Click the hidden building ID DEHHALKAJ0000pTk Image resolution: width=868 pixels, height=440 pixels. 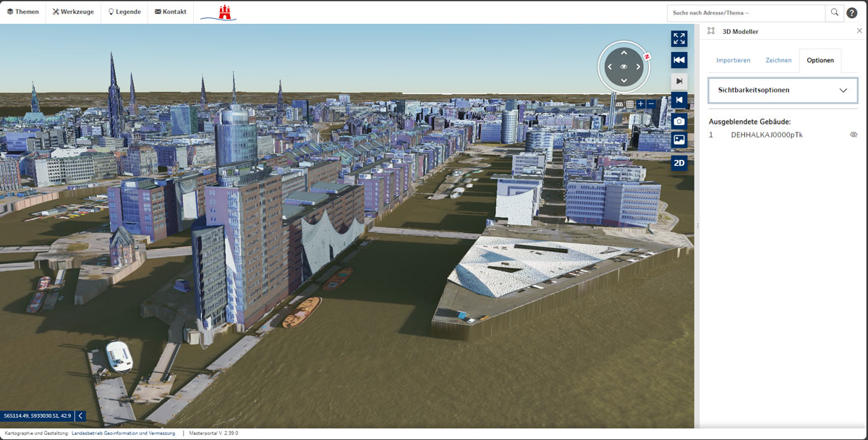(767, 135)
